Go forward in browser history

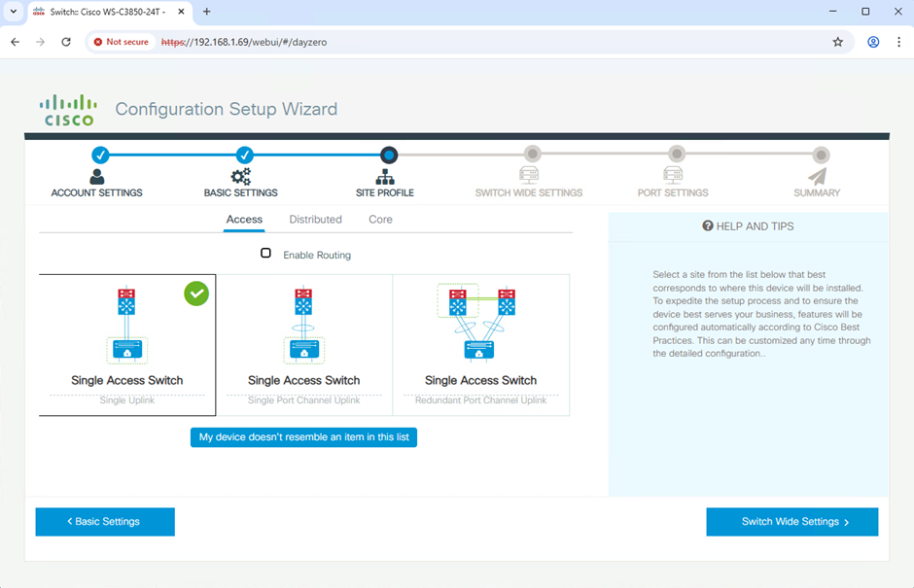pos(40,42)
